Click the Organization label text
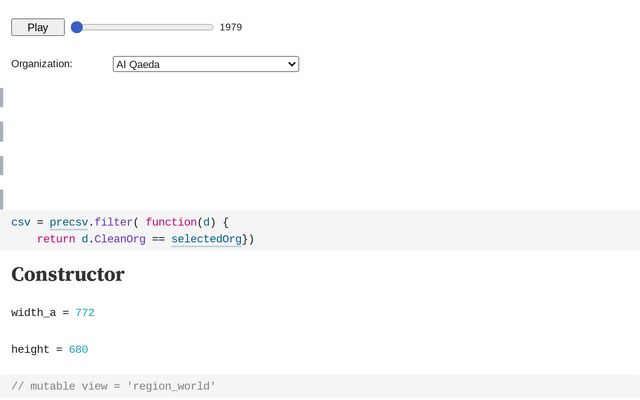This screenshot has width=640, height=400. point(42,64)
